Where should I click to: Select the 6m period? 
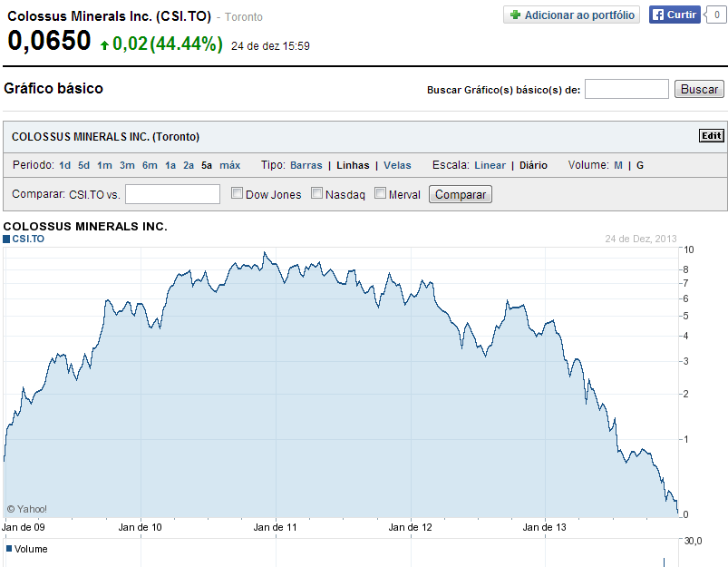(x=150, y=165)
